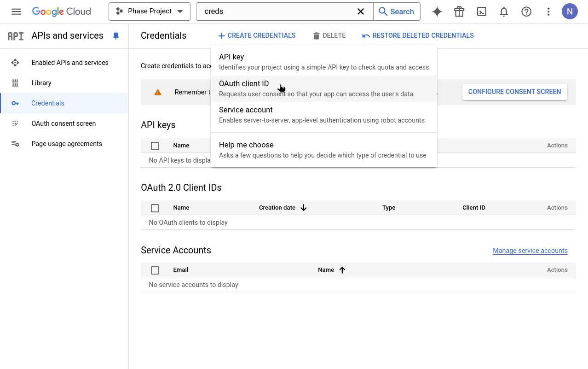Screen dimensions: 588x369
Task: Open the hamburger navigation menu
Action: 16,12
